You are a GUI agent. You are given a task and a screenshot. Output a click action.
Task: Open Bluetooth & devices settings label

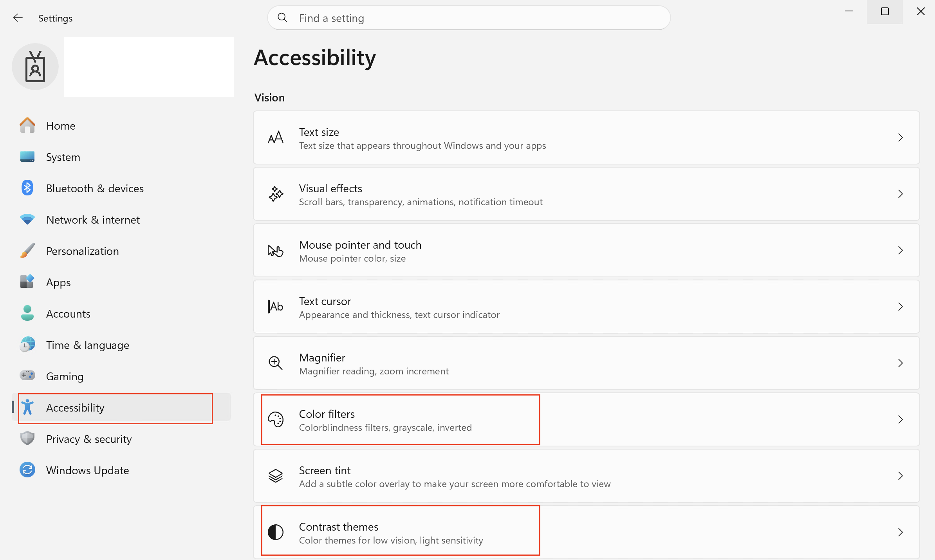coord(95,188)
